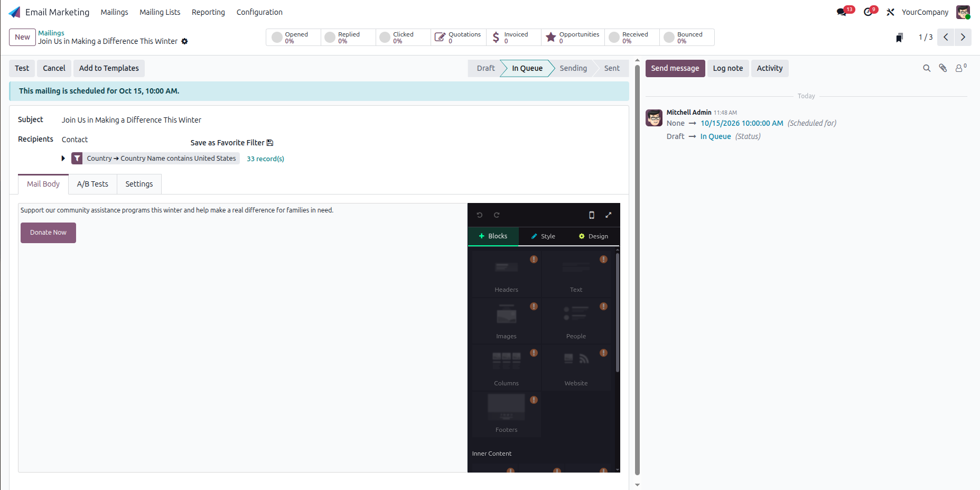Open the user avatar menu
This screenshot has width=980, height=490.
coord(963,12)
